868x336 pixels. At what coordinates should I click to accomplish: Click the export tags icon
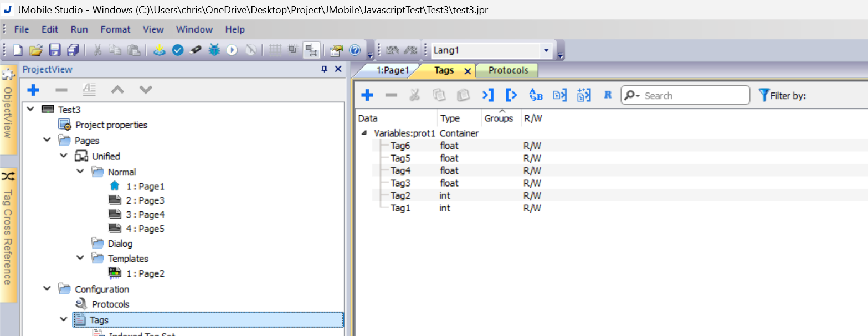click(x=511, y=95)
